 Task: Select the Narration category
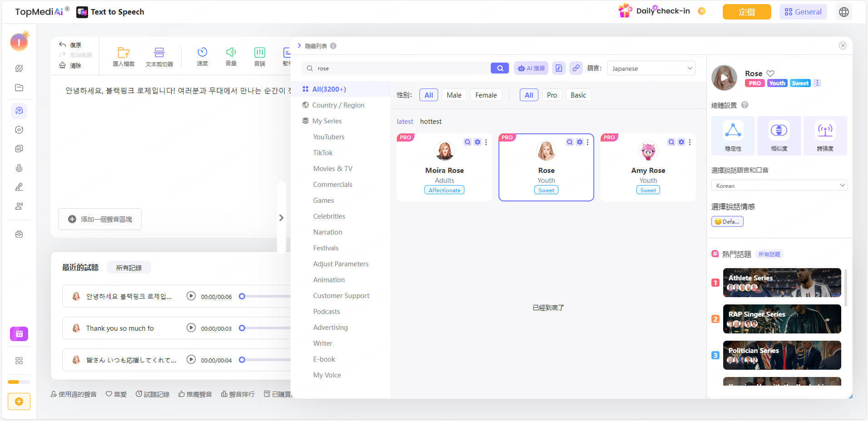pyautogui.click(x=328, y=232)
